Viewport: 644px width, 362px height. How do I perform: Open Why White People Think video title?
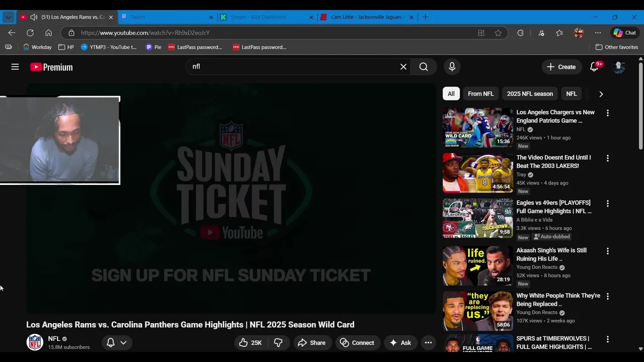[558, 300]
